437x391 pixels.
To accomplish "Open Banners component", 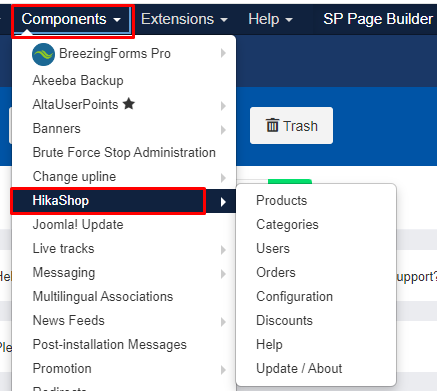I will point(57,129).
